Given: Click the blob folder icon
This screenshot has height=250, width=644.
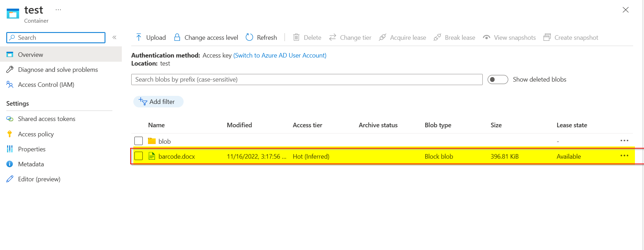Looking at the screenshot, I should point(151,141).
